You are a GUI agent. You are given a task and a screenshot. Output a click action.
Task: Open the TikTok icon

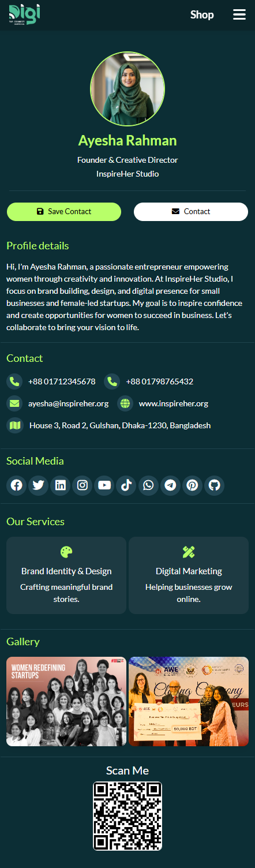click(x=126, y=485)
